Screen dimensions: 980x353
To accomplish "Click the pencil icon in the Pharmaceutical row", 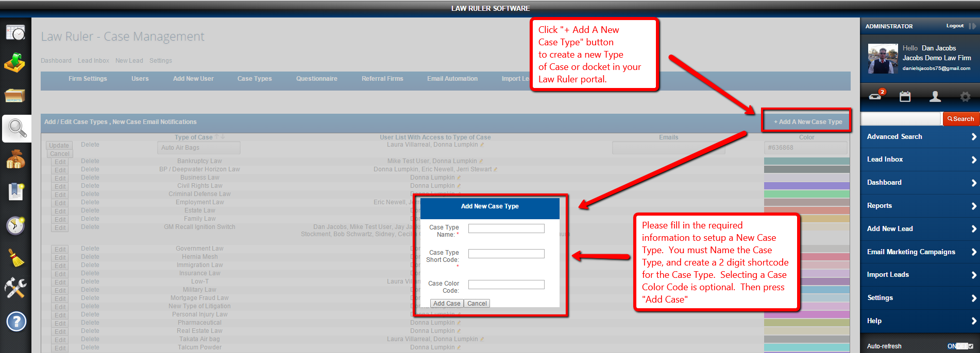I will 459,323.
